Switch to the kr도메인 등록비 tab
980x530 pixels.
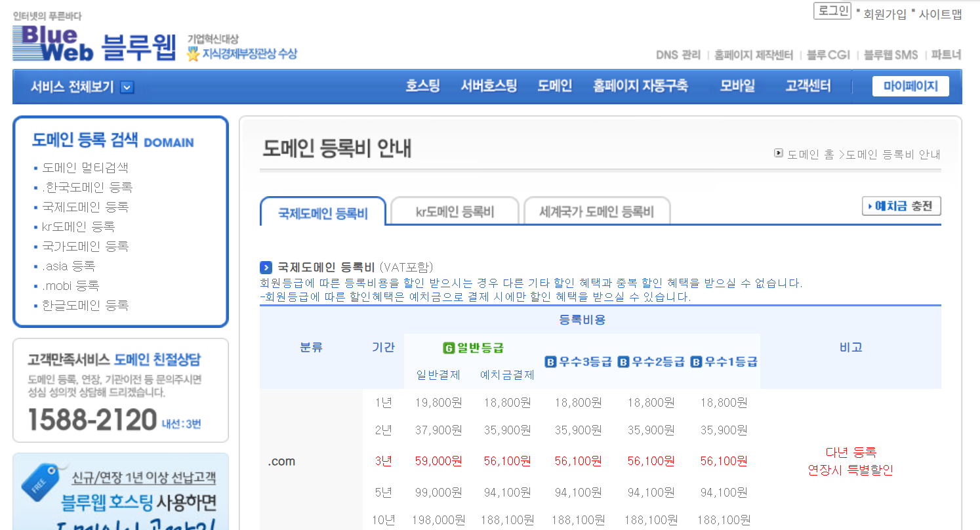(454, 211)
